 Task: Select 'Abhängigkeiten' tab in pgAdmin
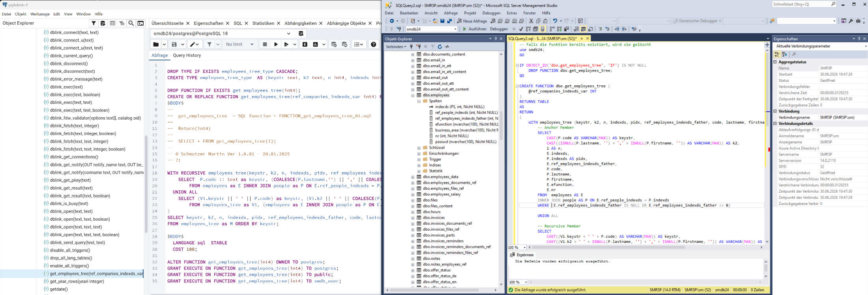pyautogui.click(x=300, y=23)
